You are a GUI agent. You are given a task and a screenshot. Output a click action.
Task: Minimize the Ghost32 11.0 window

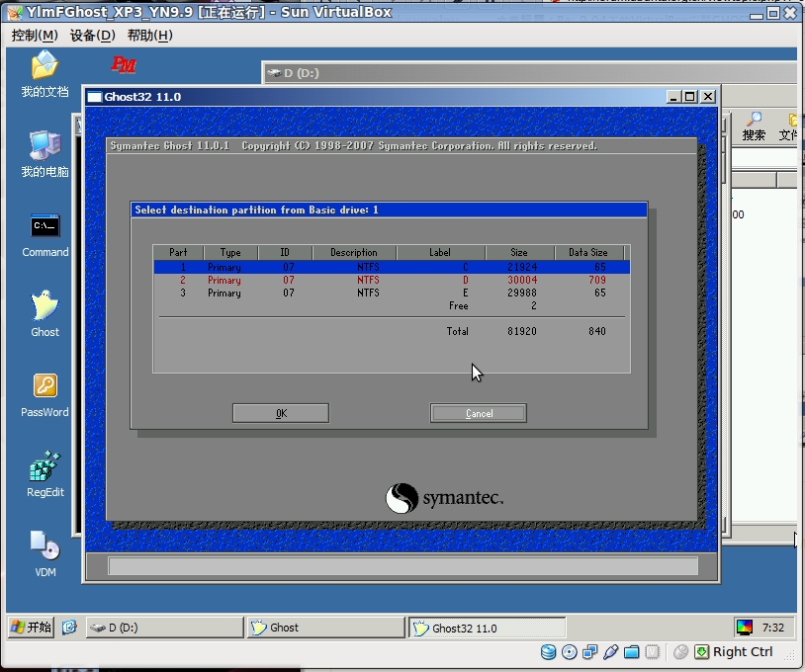(673, 97)
